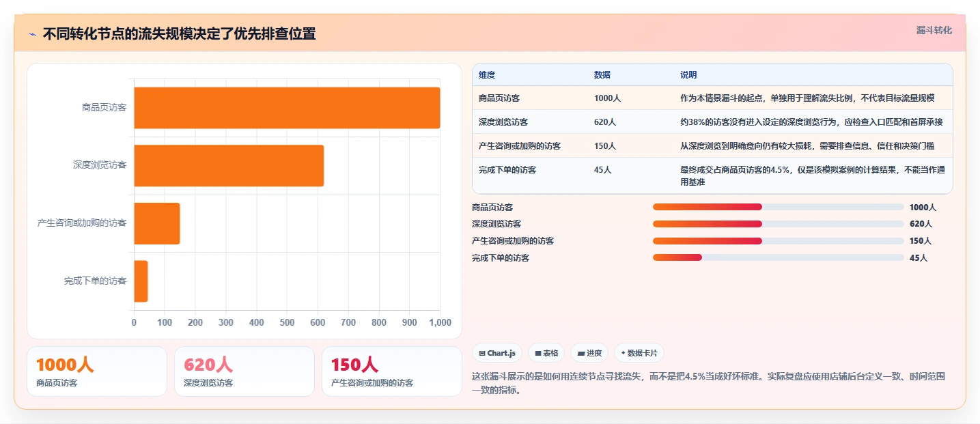980x424 pixels.
Task: Click the page title 不同转化节点的流失规模
Action: point(179,34)
